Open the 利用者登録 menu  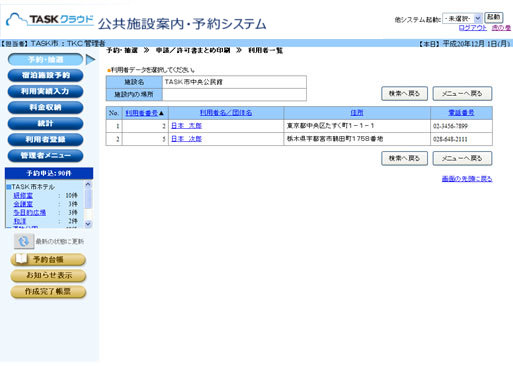tap(45, 139)
